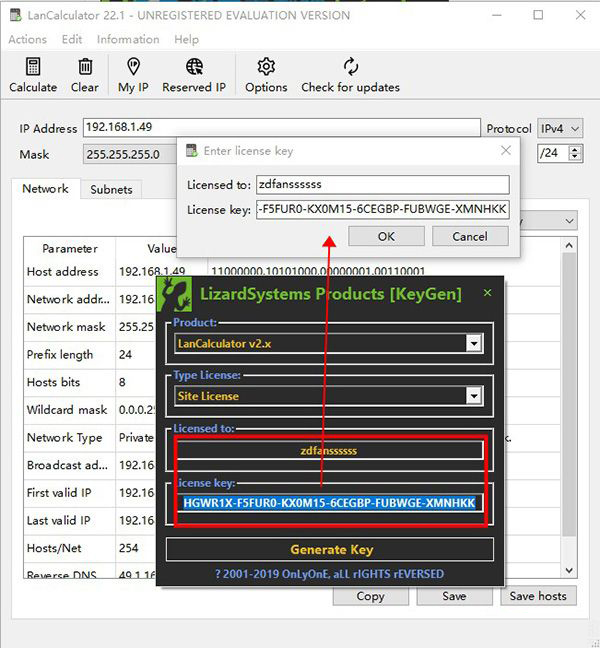600x648 pixels.
Task: Click the Mask input field
Action: coord(130,154)
